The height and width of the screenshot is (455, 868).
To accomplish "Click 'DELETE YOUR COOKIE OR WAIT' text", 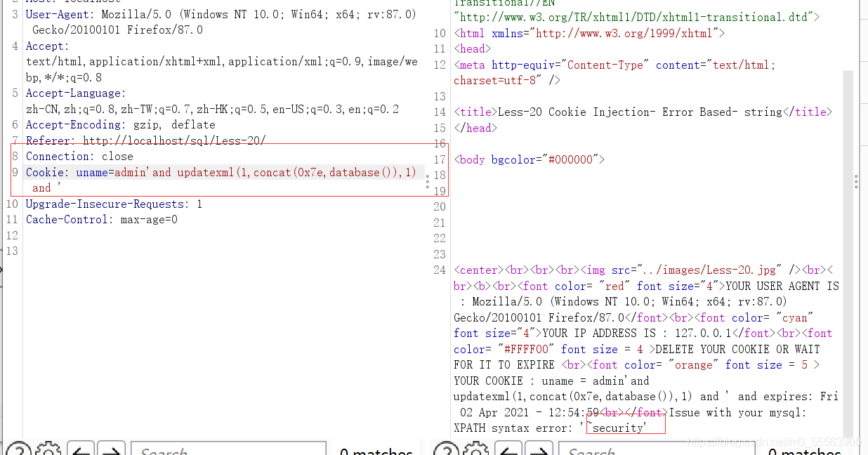I will [737, 349].
